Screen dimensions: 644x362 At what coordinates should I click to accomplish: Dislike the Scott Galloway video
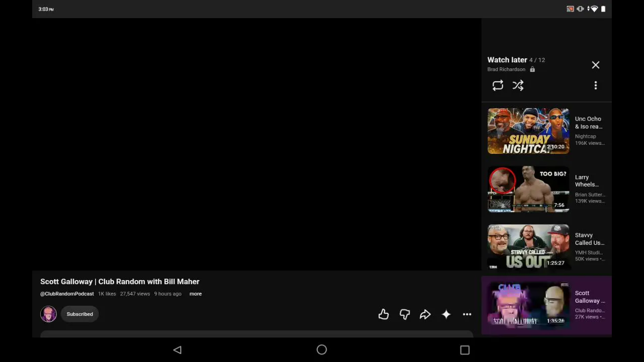(405, 314)
